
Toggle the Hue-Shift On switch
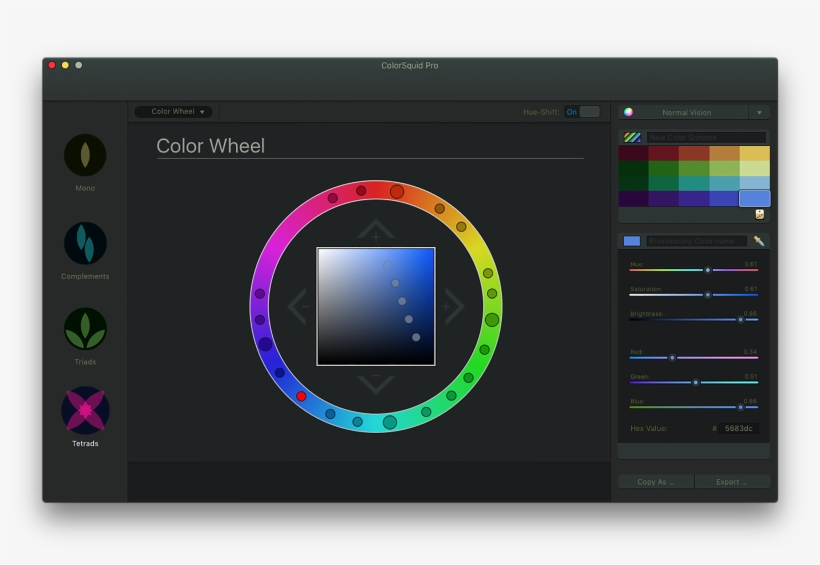tap(582, 112)
